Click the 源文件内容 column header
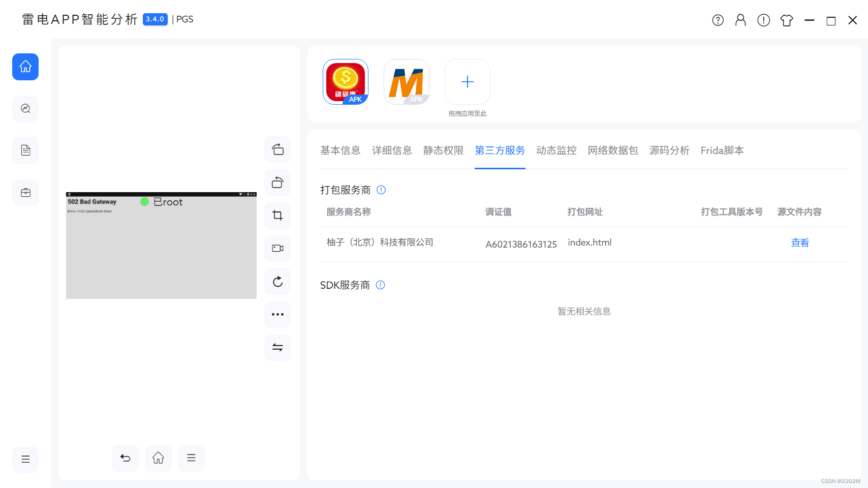The image size is (868, 488). coord(799,212)
